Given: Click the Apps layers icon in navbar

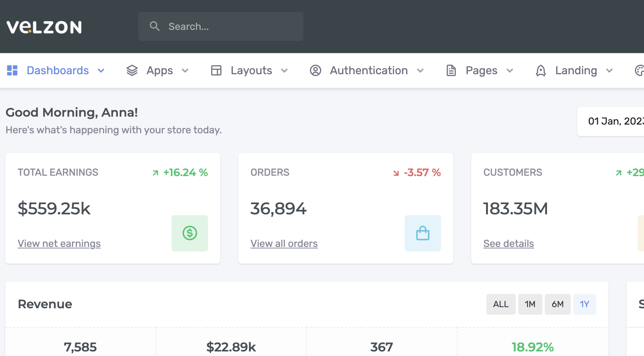Looking at the screenshot, I should coord(132,70).
